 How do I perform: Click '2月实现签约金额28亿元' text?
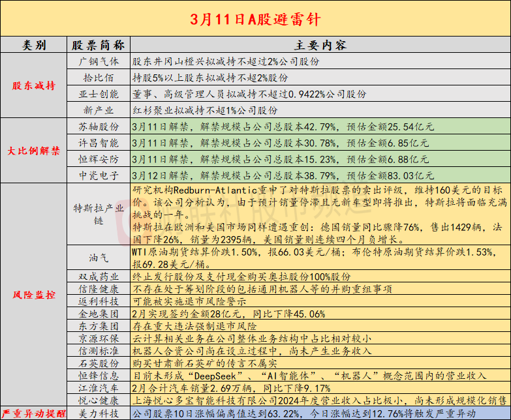pos(187,314)
